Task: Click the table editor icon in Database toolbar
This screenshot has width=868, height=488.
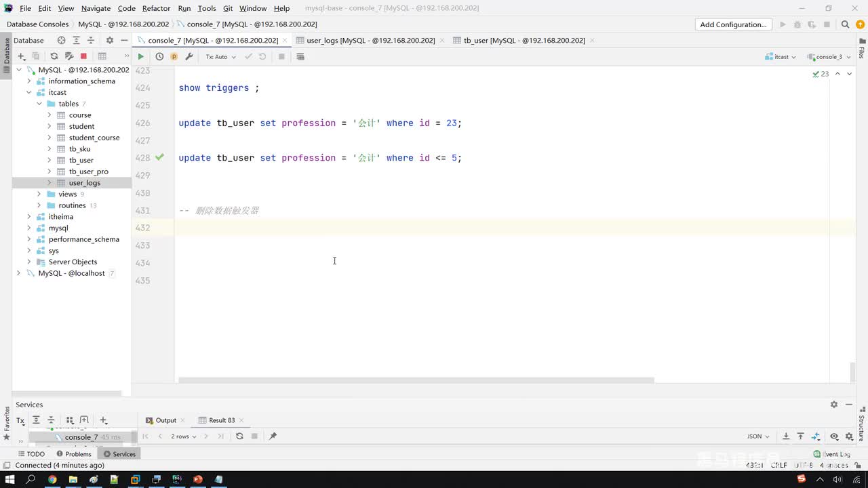Action: point(102,56)
